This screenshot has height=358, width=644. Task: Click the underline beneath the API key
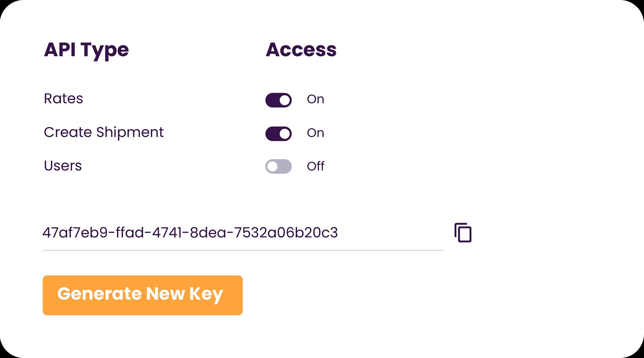click(x=243, y=250)
